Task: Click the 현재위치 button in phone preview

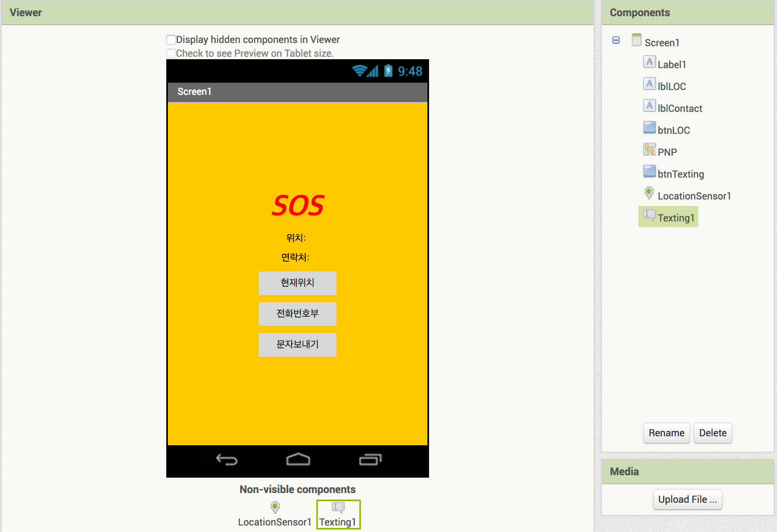Action: coord(298,283)
